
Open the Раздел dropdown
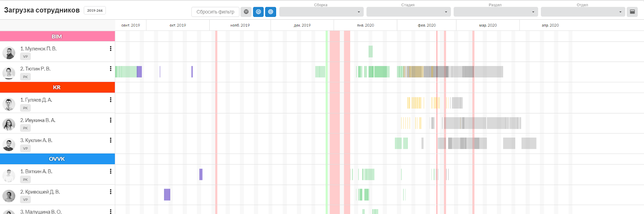[x=495, y=12]
